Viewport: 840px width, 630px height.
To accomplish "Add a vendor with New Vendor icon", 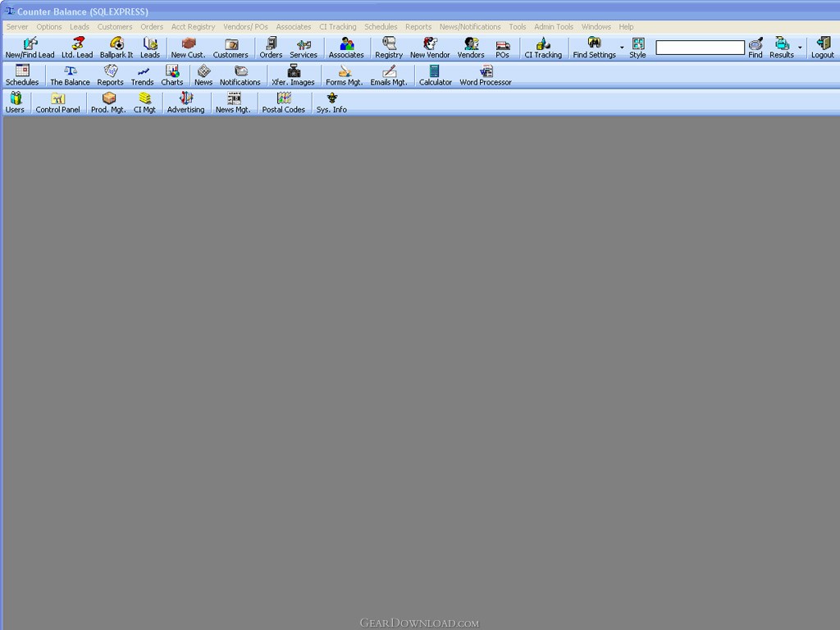I will tap(430, 48).
